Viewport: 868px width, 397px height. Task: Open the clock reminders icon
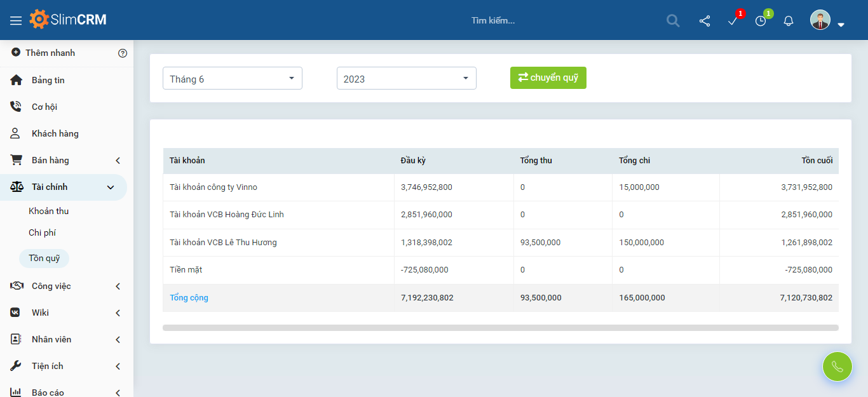[x=761, y=21]
